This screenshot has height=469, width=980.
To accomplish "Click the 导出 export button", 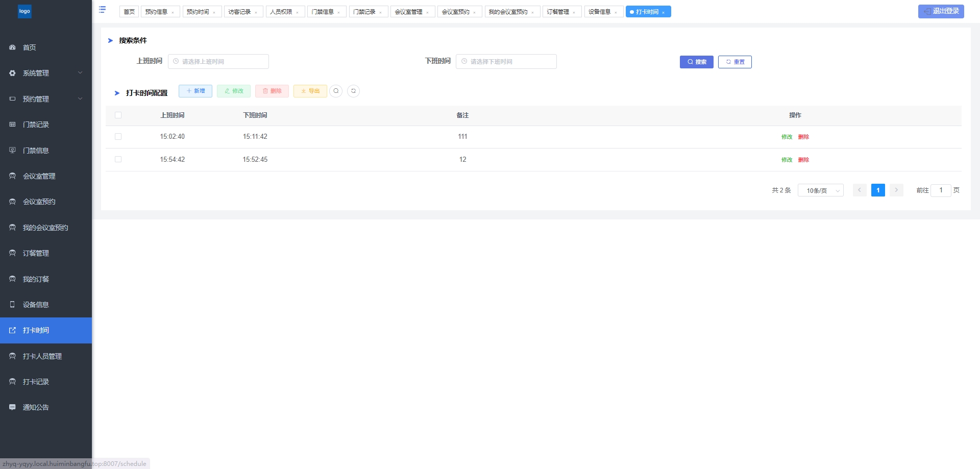I will tap(310, 91).
